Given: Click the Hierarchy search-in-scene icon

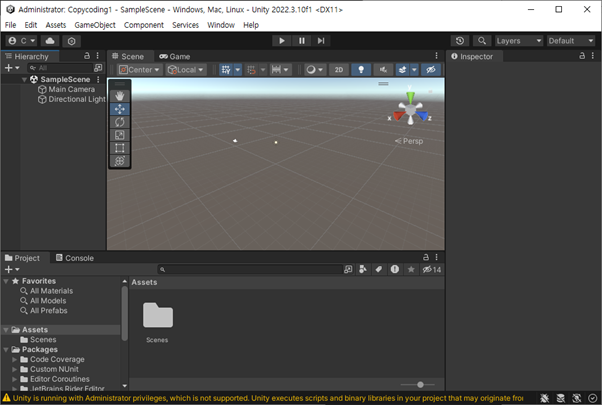Looking at the screenshot, I should [x=98, y=68].
